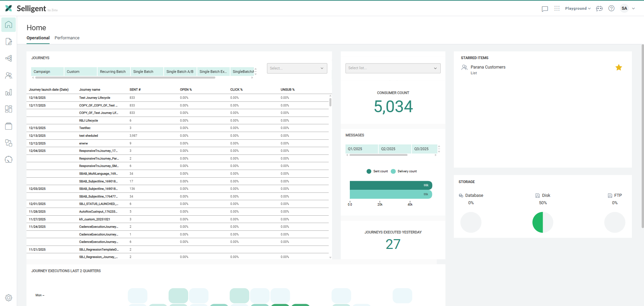644x306 pixels.
Task: Click the journey tabs horizontal scrollbar
Action: click(125, 78)
